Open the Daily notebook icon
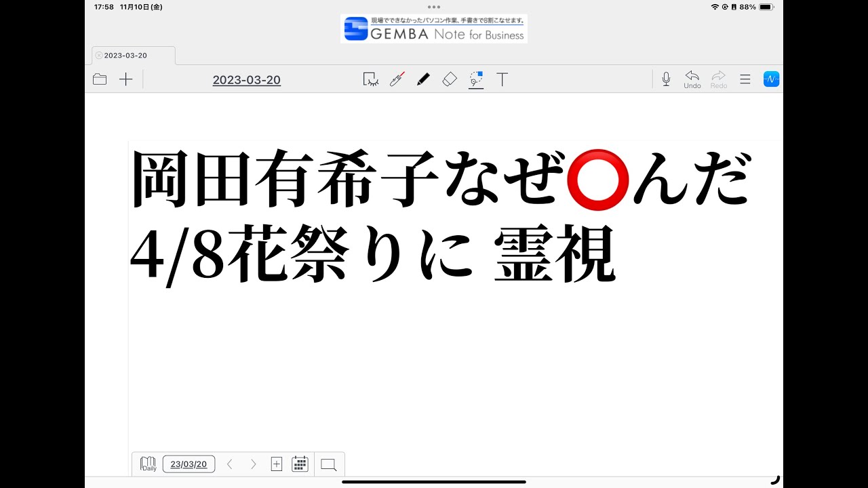 pyautogui.click(x=148, y=464)
